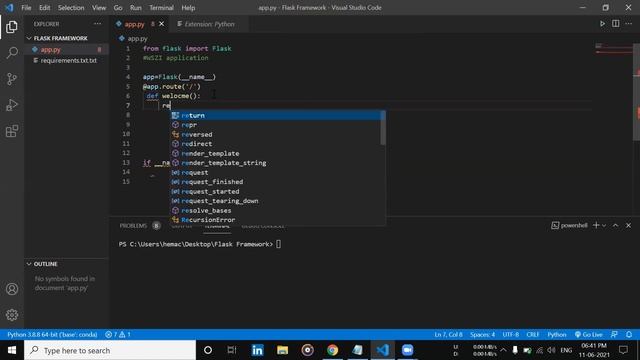This screenshot has height=360, width=640.
Task: Open errors and warnings count in status bar
Action: [x=118, y=334]
